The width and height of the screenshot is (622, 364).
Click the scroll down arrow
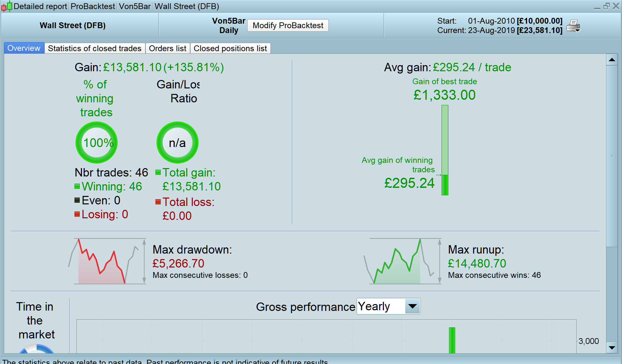612,348
